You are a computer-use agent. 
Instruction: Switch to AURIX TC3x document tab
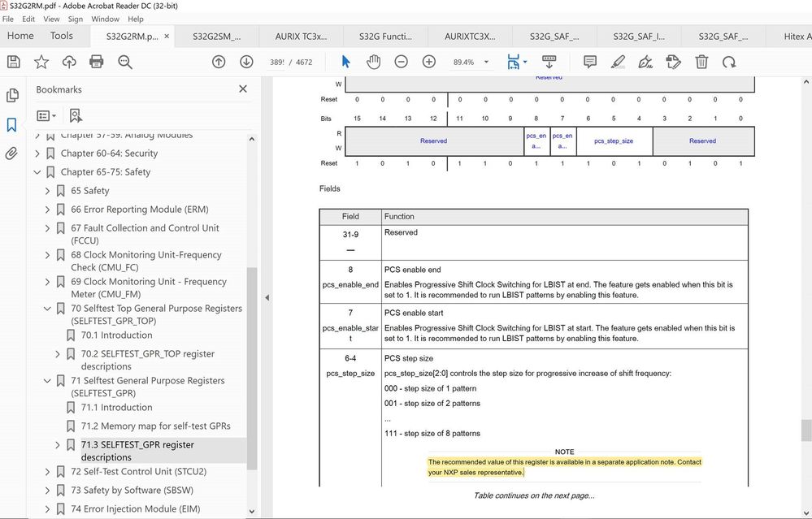[x=301, y=37]
